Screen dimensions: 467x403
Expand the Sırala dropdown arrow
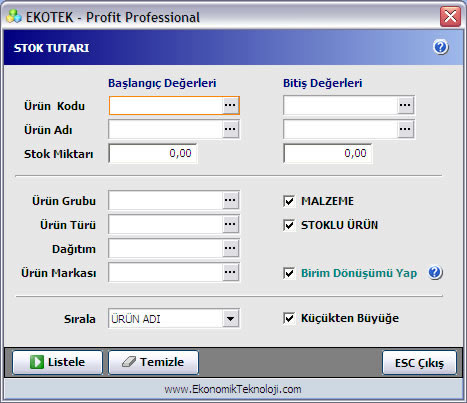coord(230,319)
